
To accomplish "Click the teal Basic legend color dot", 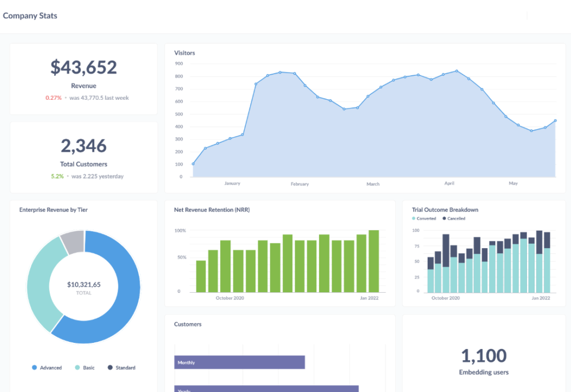I will tap(77, 367).
